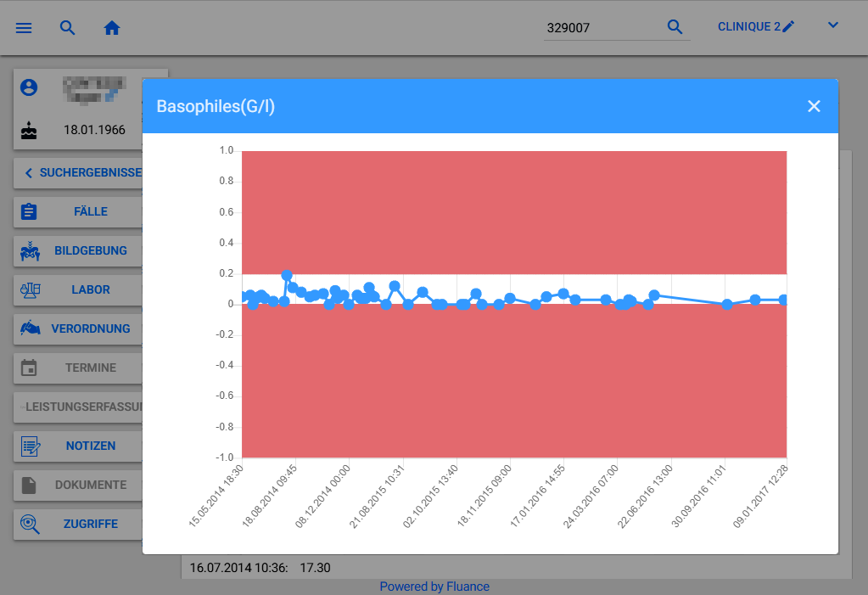This screenshot has height=595, width=868.
Task: Expand the top-right chevron dropdown
Action: click(833, 25)
